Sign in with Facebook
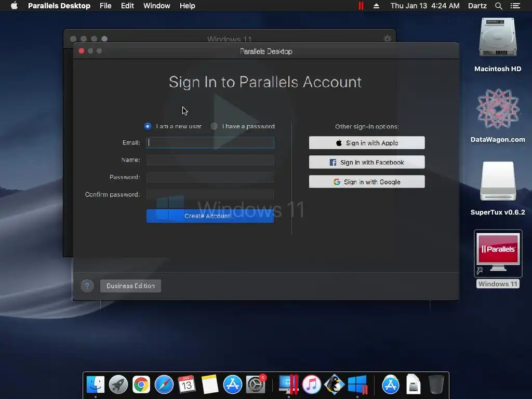 coord(367,162)
